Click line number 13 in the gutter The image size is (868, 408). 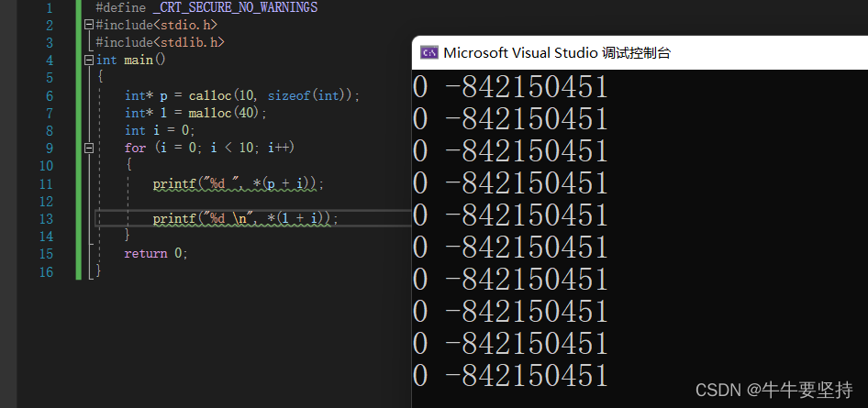coord(48,218)
